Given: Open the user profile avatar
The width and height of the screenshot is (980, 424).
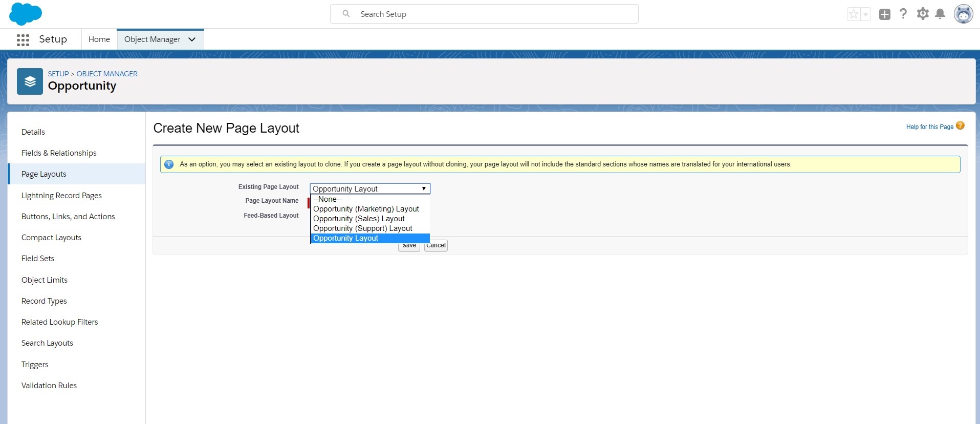Looking at the screenshot, I should coord(963,14).
